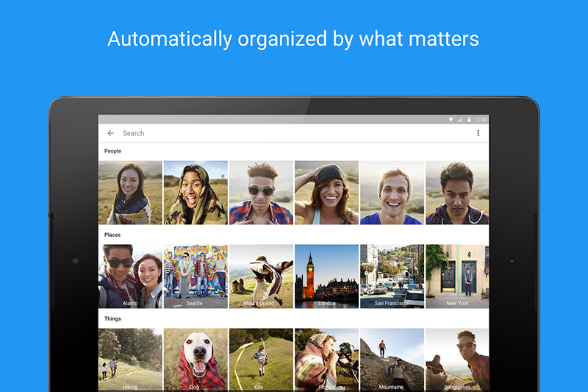View the Mountains thumbnail
This screenshot has height=392, width=588.
[x=392, y=359]
